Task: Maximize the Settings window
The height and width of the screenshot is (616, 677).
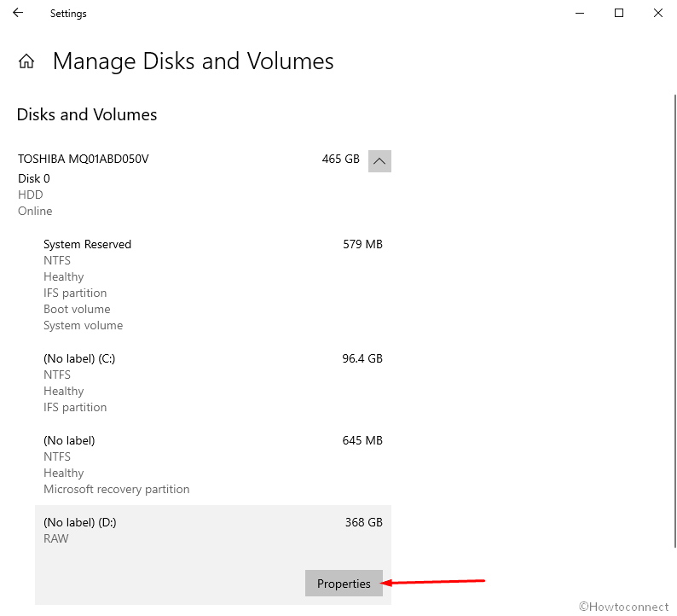Action: point(619,13)
